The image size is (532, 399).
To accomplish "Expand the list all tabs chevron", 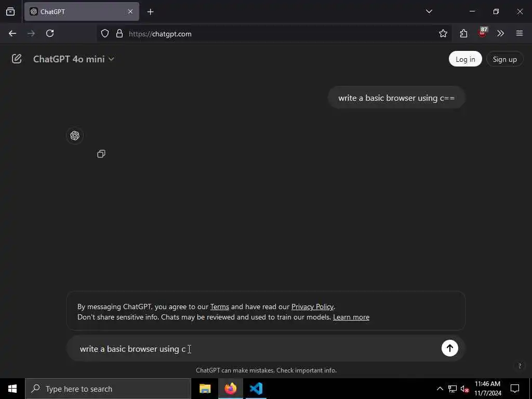I will click(429, 11).
